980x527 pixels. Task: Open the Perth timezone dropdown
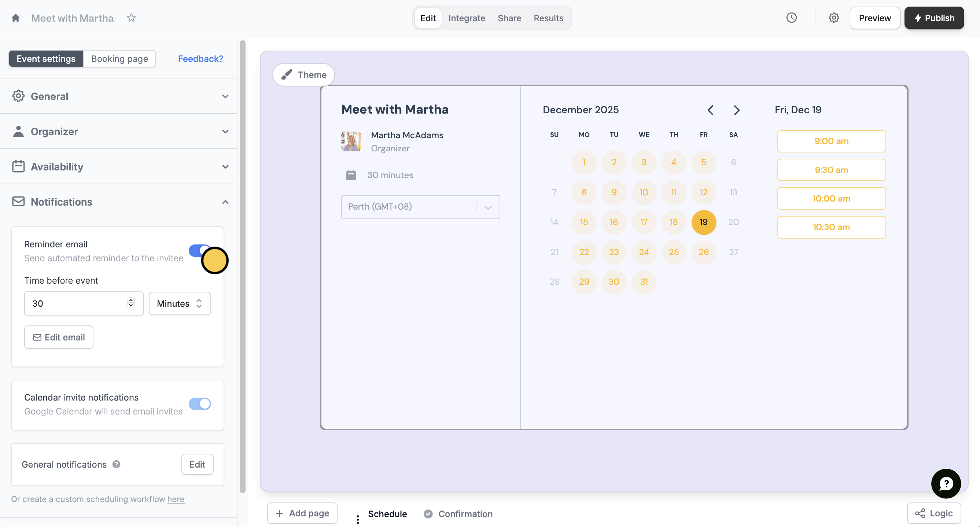tap(420, 207)
